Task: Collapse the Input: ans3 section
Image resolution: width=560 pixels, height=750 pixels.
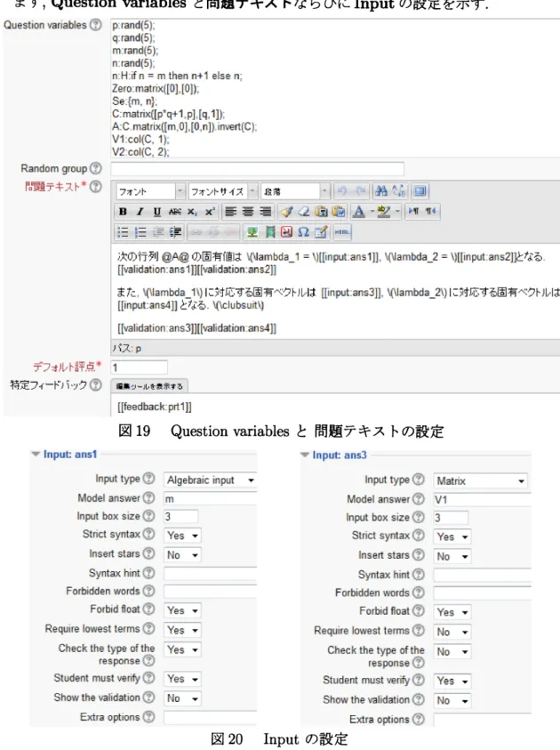Action: click(304, 455)
